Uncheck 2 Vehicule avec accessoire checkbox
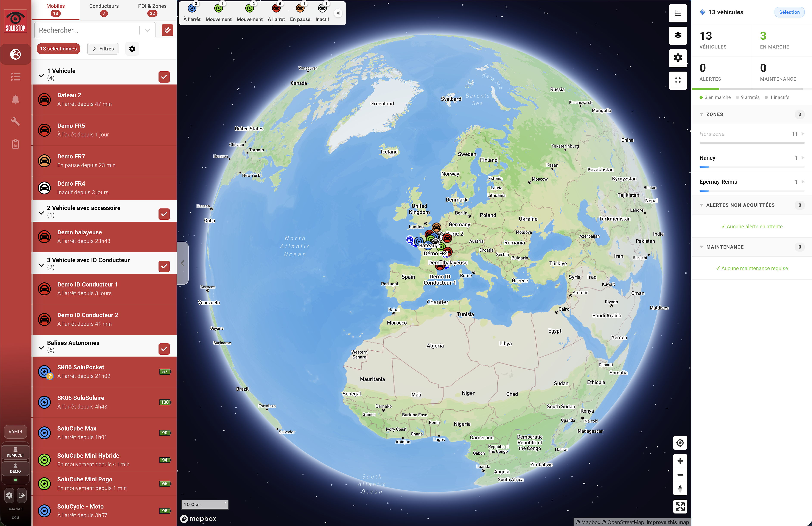 (164, 214)
